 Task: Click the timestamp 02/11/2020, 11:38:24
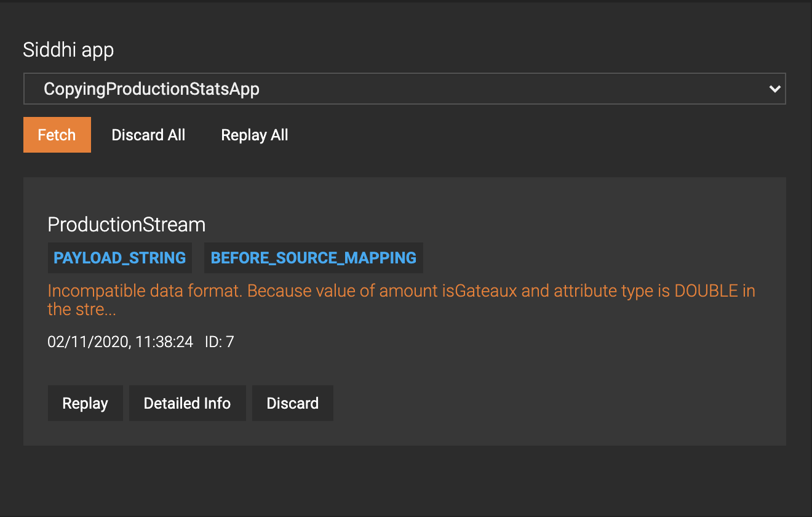coord(121,342)
